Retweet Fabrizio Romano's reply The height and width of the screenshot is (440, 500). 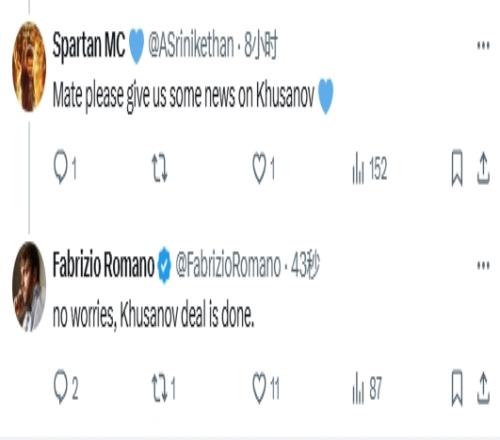click(163, 388)
